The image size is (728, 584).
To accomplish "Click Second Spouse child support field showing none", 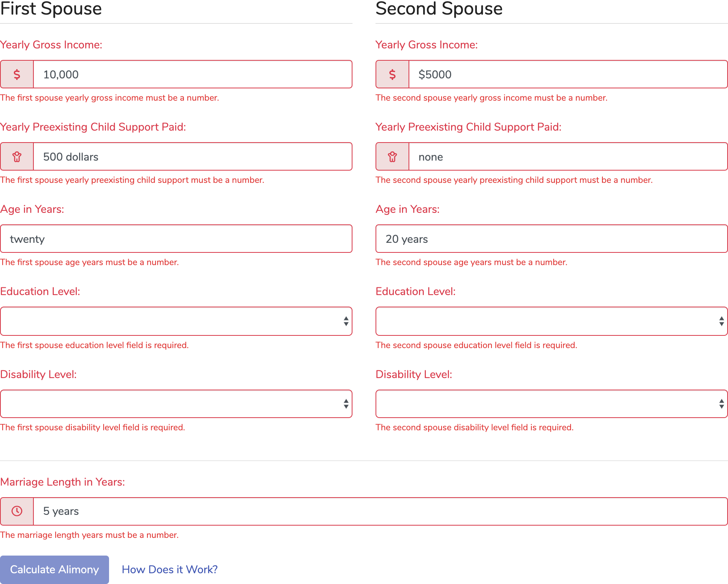I will click(x=568, y=157).
